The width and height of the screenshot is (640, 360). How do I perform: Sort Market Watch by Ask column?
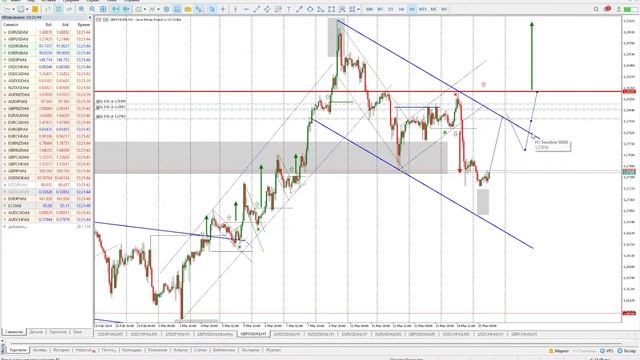click(x=65, y=24)
